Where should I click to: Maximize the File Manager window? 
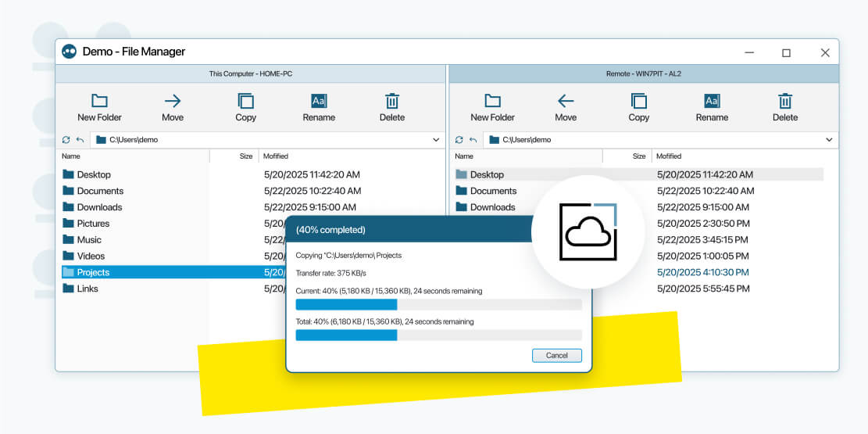click(x=786, y=52)
